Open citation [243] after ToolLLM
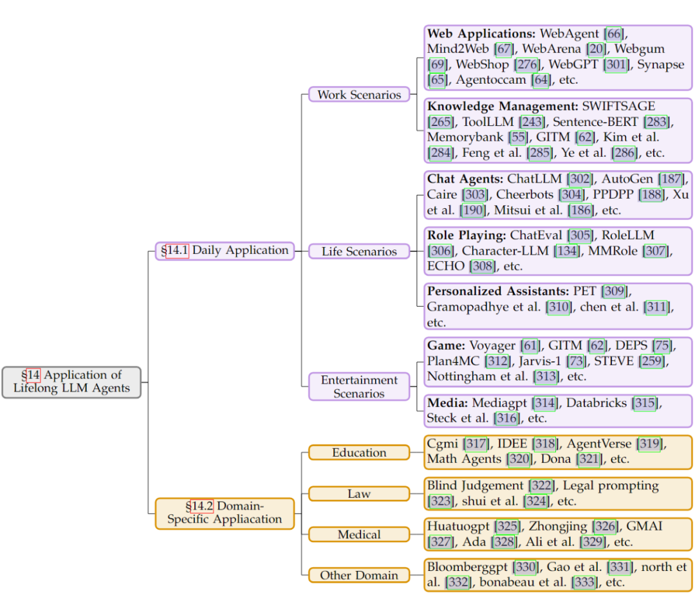695x616 pixels. click(532, 122)
